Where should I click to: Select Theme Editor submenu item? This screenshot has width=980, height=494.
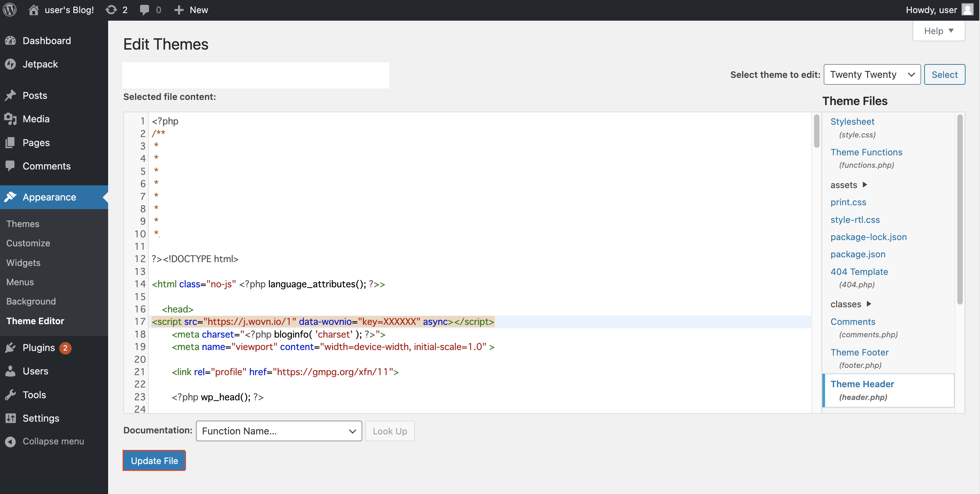[x=35, y=321]
